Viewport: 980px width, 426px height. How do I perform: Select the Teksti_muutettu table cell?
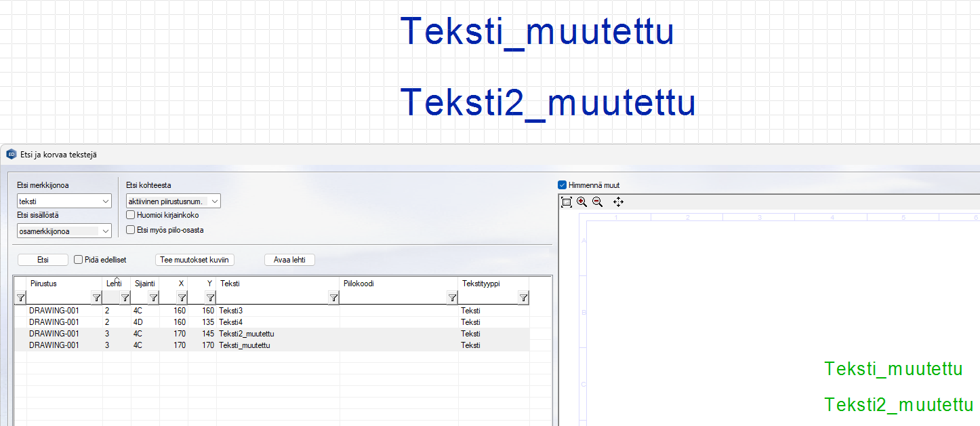[x=278, y=345]
